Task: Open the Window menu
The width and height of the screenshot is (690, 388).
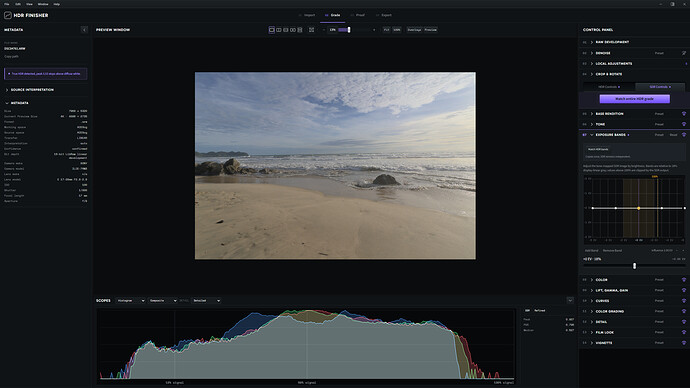Action: (43, 4)
